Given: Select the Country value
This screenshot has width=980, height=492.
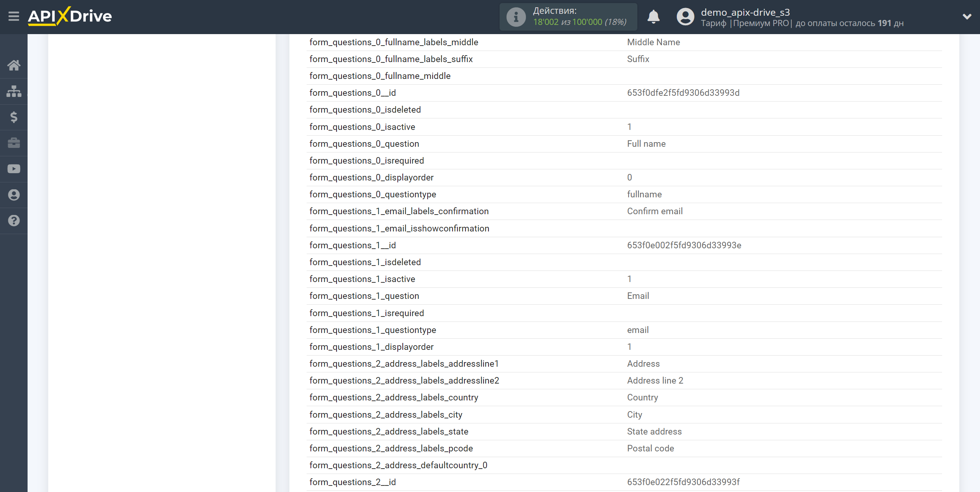Looking at the screenshot, I should click(642, 397).
